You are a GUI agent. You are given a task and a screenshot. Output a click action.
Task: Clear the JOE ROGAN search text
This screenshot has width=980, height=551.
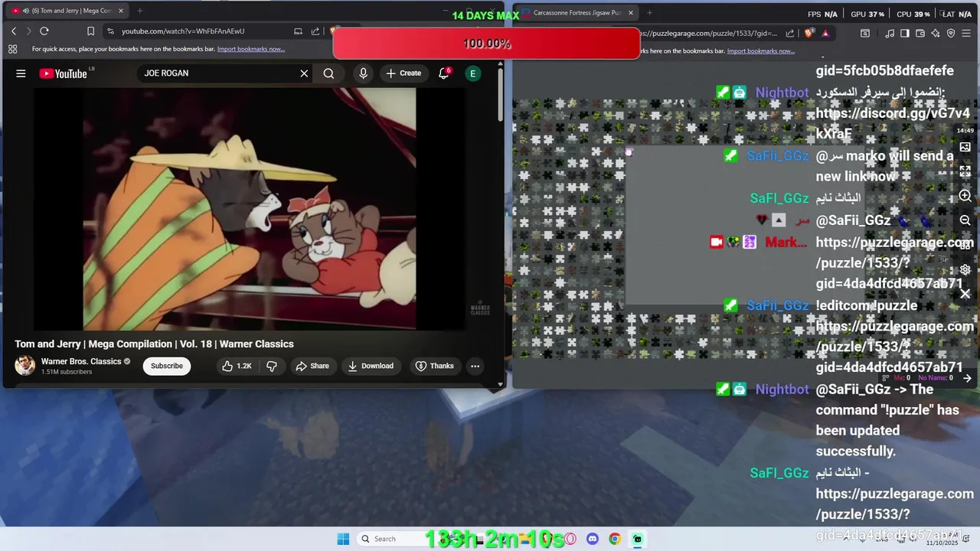[x=304, y=73]
